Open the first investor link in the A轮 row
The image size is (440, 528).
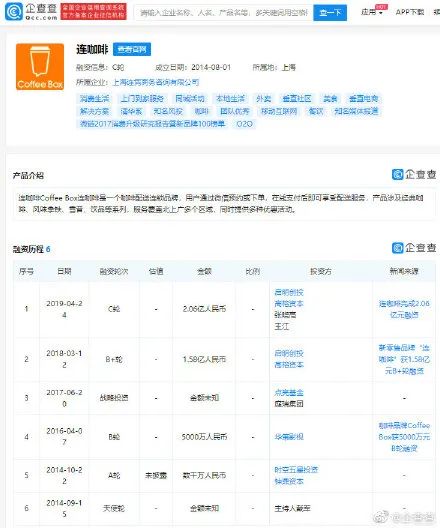[296, 469]
